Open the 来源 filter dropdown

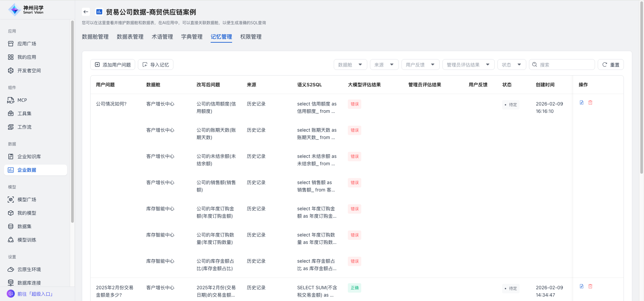tap(384, 64)
